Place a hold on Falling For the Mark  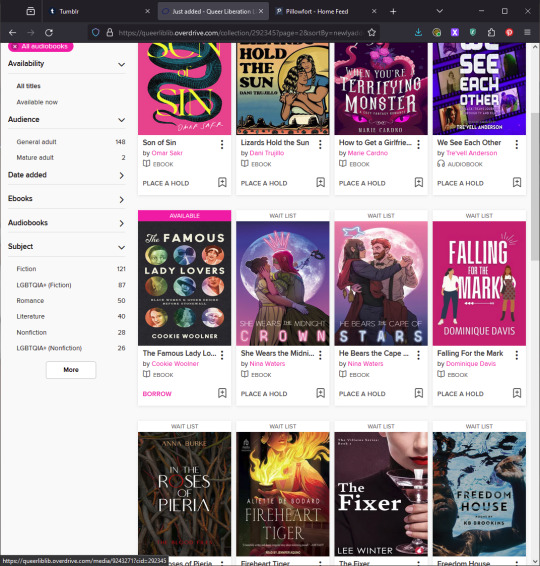coord(460,394)
